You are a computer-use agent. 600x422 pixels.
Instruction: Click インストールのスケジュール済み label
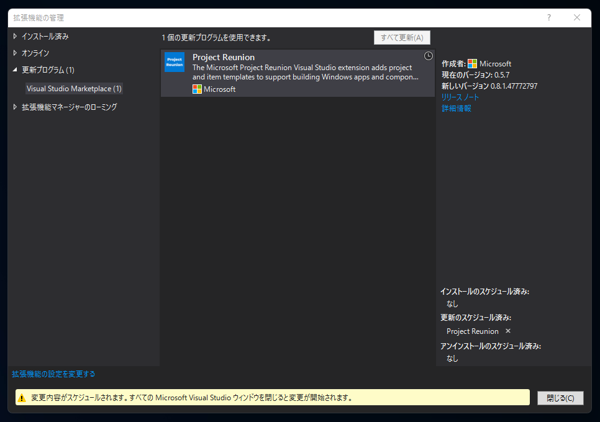[x=484, y=292]
